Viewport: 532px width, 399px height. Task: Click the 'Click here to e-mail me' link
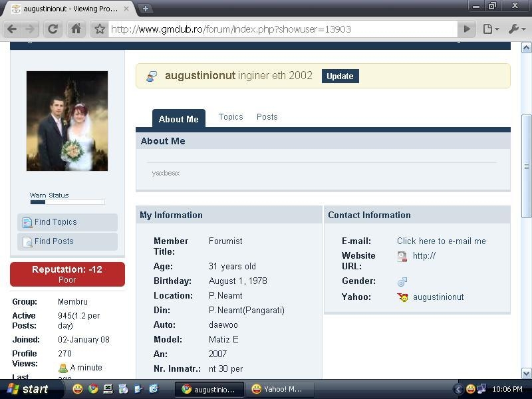(x=441, y=241)
